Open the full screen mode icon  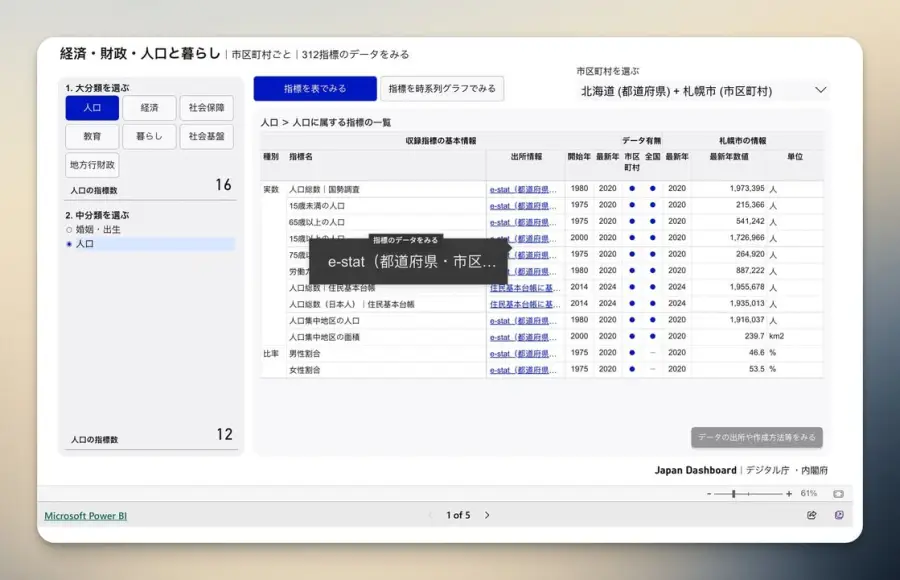839,515
